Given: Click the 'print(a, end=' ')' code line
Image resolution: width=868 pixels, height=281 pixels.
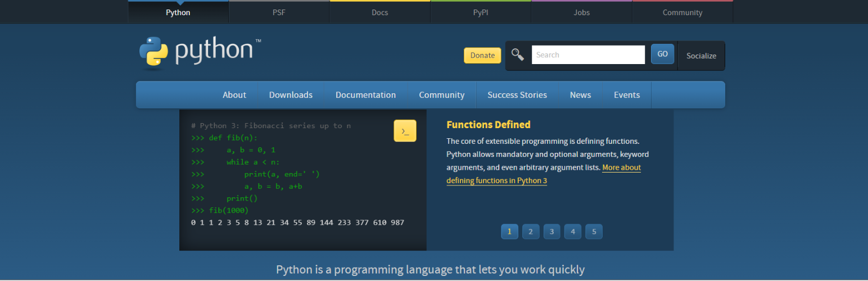Looking at the screenshot, I should click(255, 174).
